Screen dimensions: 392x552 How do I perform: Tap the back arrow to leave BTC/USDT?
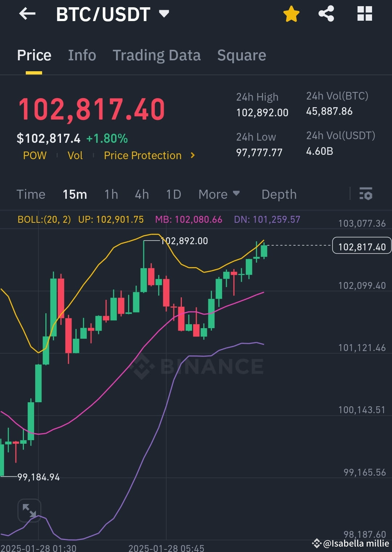[27, 14]
